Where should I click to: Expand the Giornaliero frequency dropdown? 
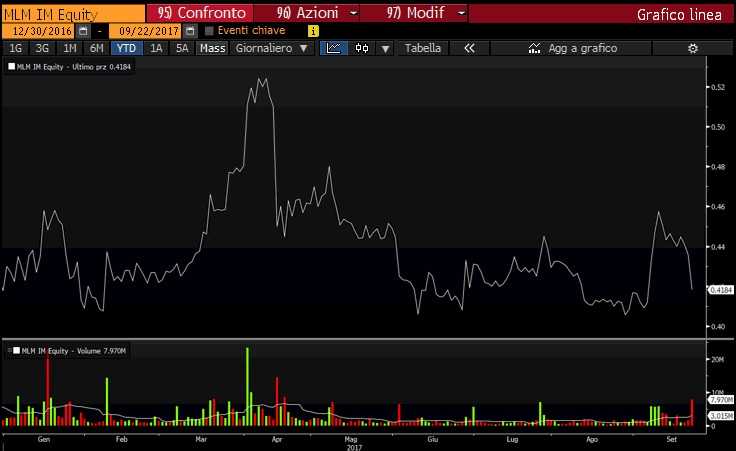[272, 48]
